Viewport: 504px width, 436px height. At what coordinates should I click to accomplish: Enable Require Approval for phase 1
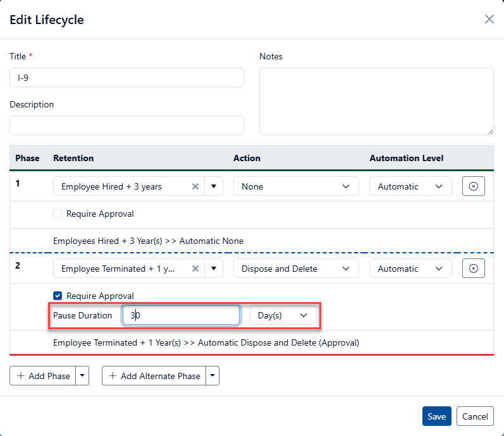[x=58, y=214]
